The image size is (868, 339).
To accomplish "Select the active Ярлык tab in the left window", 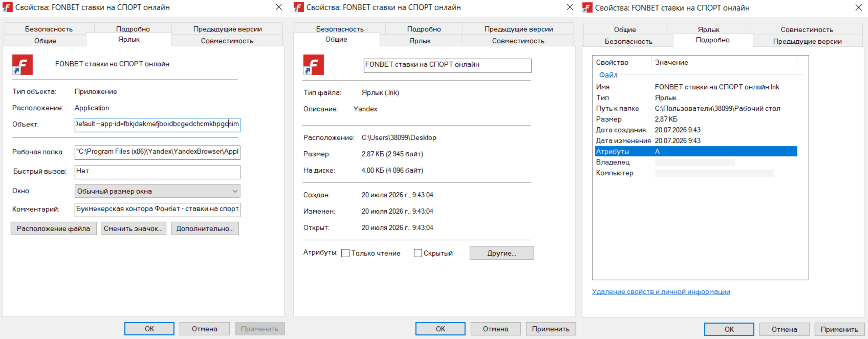I will (129, 39).
